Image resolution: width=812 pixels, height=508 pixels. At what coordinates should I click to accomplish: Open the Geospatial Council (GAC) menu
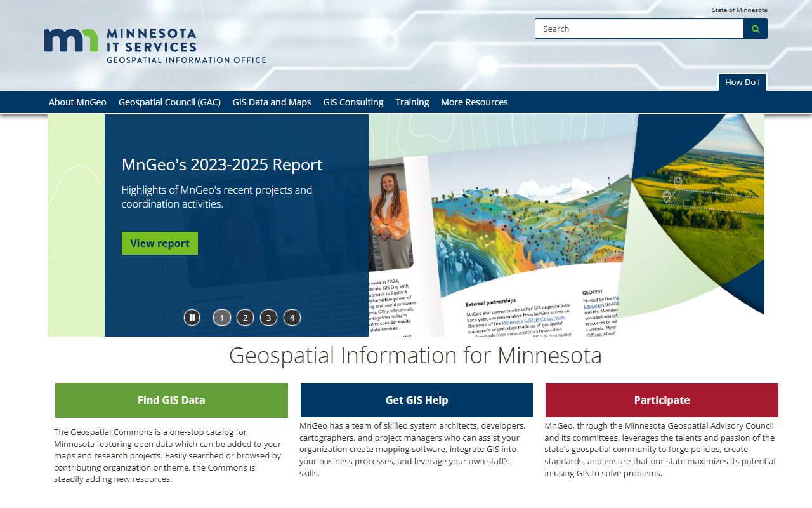(x=169, y=102)
